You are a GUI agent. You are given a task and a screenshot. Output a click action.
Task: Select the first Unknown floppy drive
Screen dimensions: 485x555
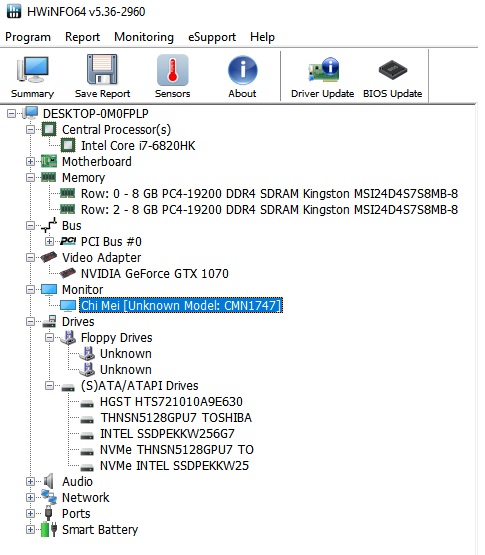pyautogui.click(x=126, y=354)
